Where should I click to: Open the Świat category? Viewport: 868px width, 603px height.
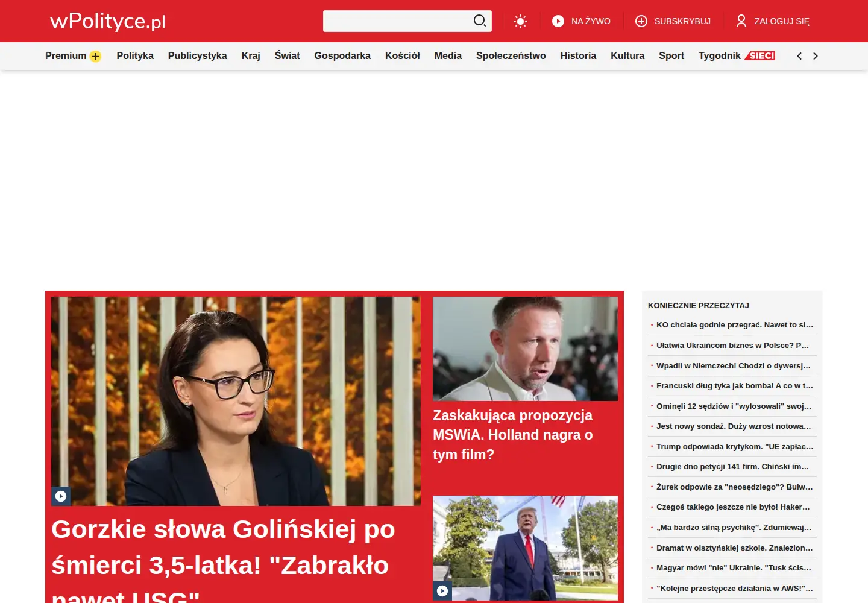288,56
